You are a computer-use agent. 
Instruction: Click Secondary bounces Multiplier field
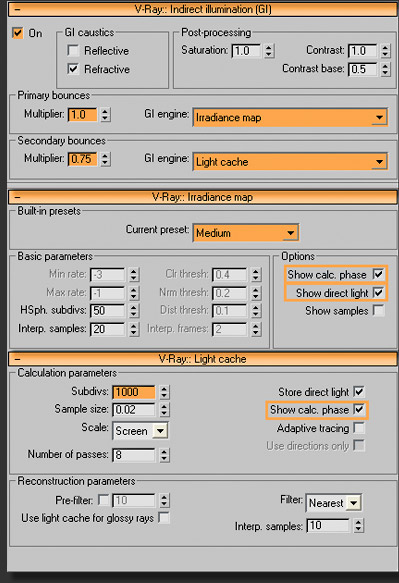click(83, 159)
